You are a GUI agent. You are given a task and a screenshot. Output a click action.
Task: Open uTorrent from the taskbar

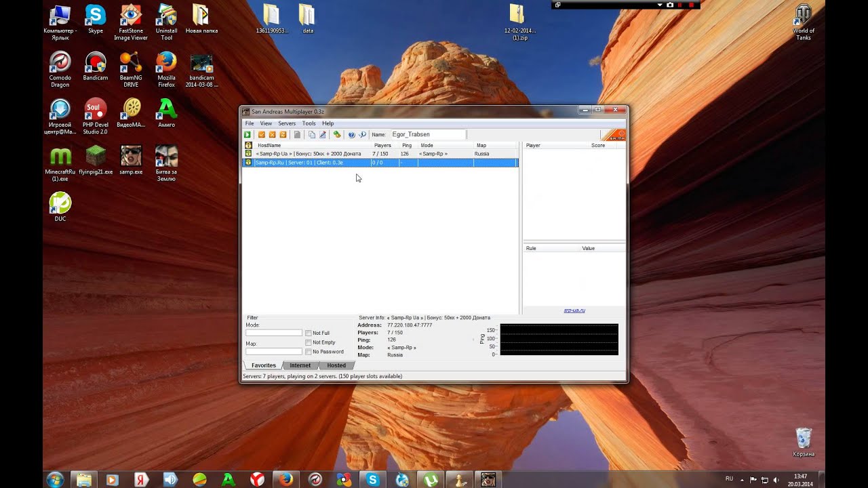tap(429, 479)
